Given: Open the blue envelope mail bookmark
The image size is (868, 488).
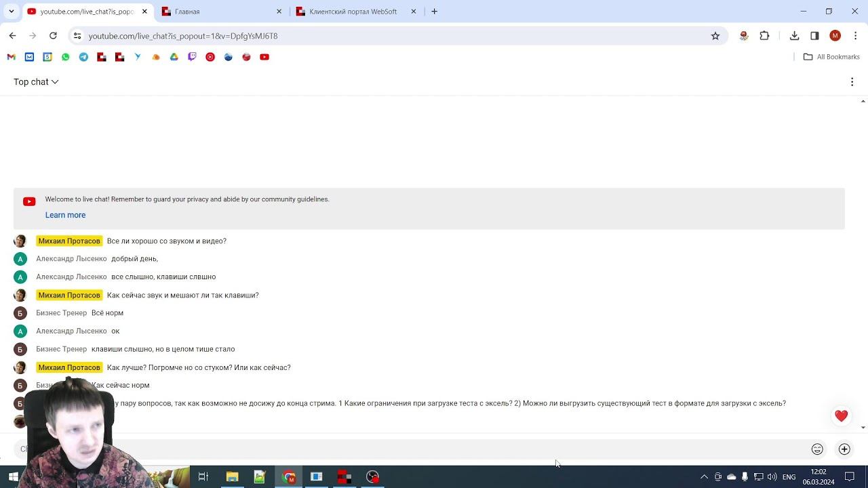Looking at the screenshot, I should coord(29,57).
